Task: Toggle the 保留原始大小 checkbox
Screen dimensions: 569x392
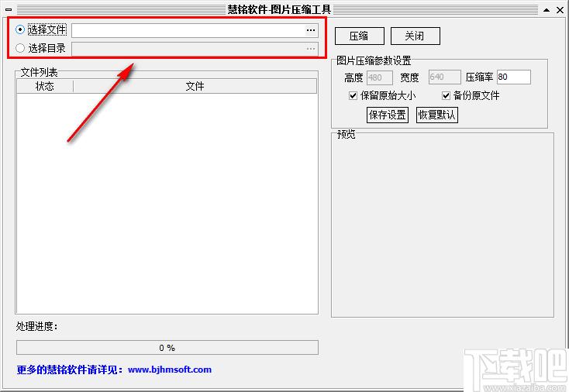Action: coord(353,96)
